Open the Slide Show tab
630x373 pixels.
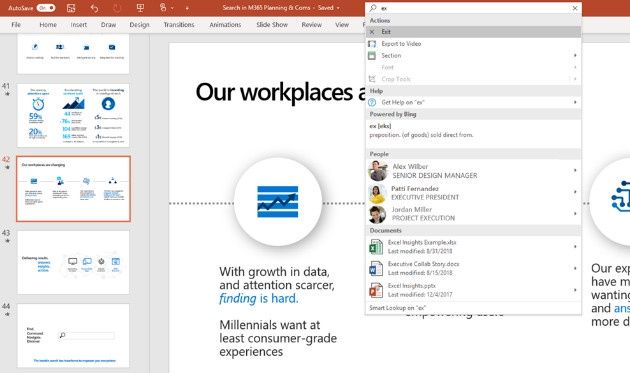272,25
